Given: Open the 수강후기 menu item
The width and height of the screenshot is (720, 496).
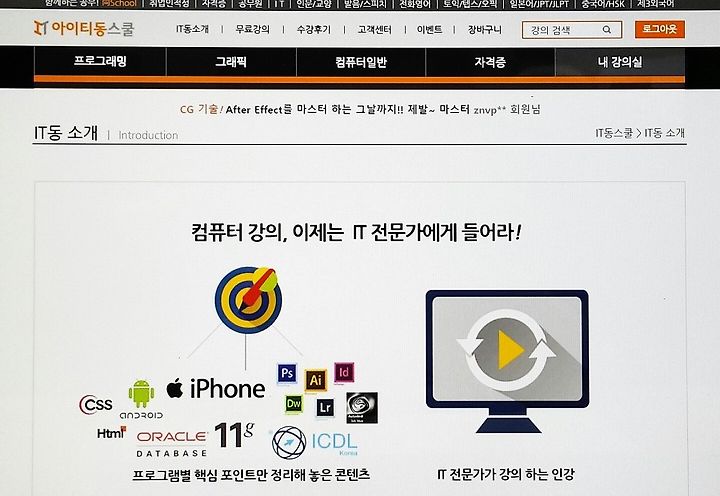Looking at the screenshot, I should coord(314,30).
